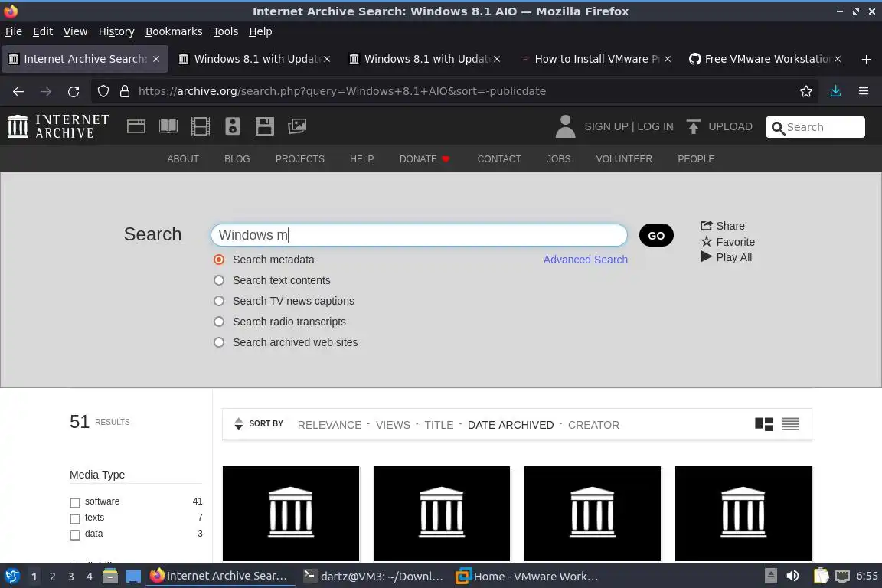Viewport: 882px width, 588px height.
Task: Open the File menu
Action: click(x=14, y=31)
